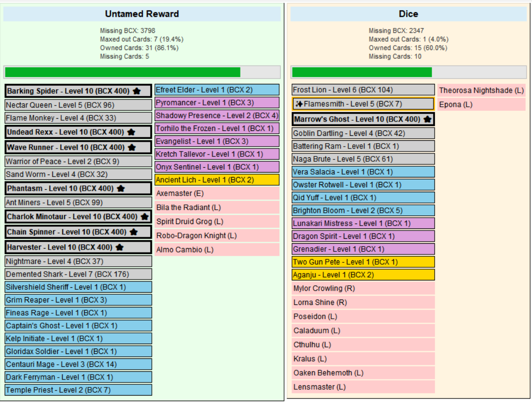Click missing card Theorosa Nightshade (L)
Image resolution: width=532 pixels, height=404 pixels.
(482, 91)
